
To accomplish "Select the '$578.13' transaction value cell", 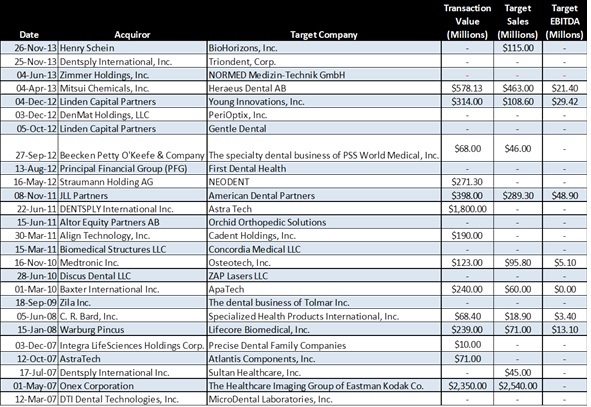I will 467,88.
